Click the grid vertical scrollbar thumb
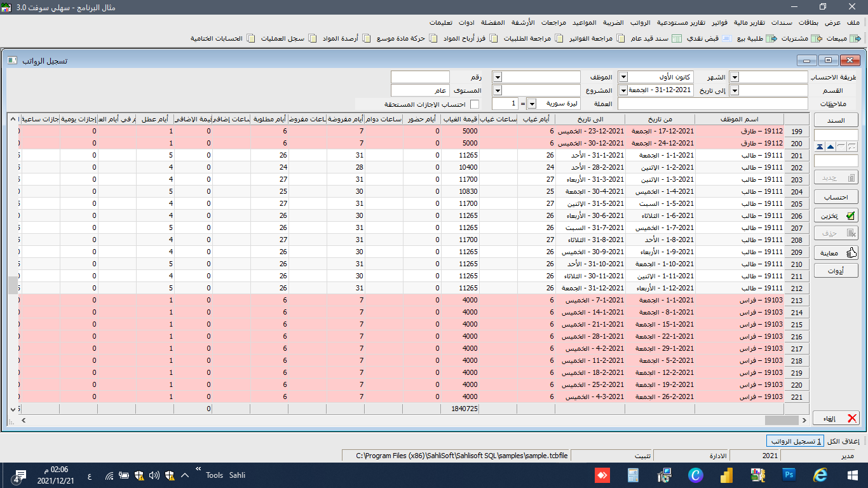The image size is (868, 488). [13, 285]
